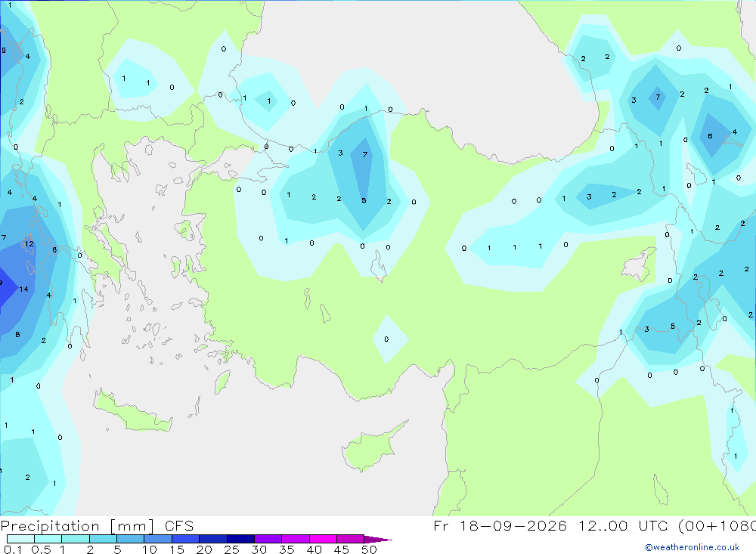This screenshot has width=756, height=554.
Task: Select the 40–45 mm magenta legend swatch
Action: [x=323, y=539]
